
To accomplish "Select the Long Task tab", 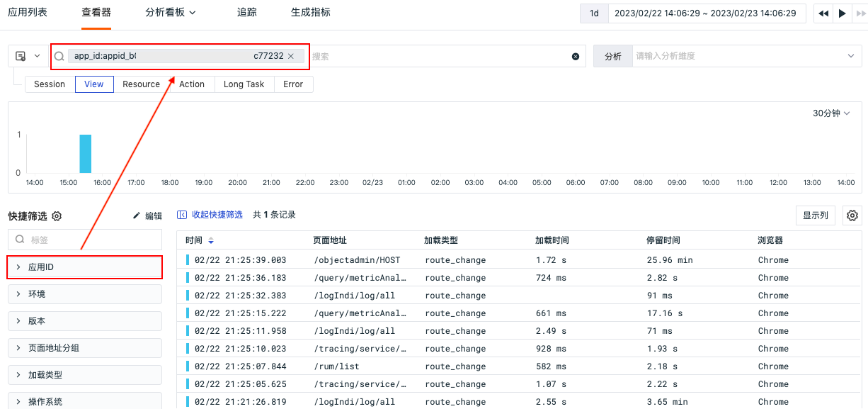I will point(244,84).
